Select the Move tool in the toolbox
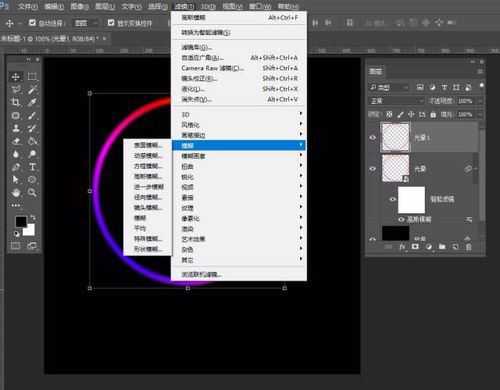 click(15, 77)
